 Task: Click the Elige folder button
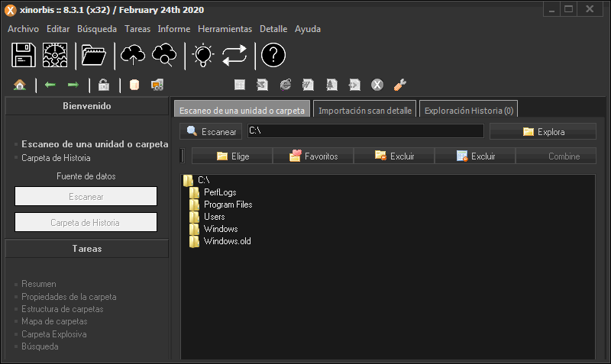(x=232, y=156)
